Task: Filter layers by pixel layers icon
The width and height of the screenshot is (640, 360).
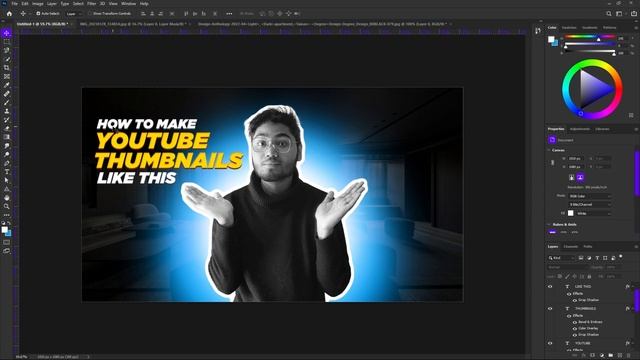Action: pyautogui.click(x=581, y=258)
